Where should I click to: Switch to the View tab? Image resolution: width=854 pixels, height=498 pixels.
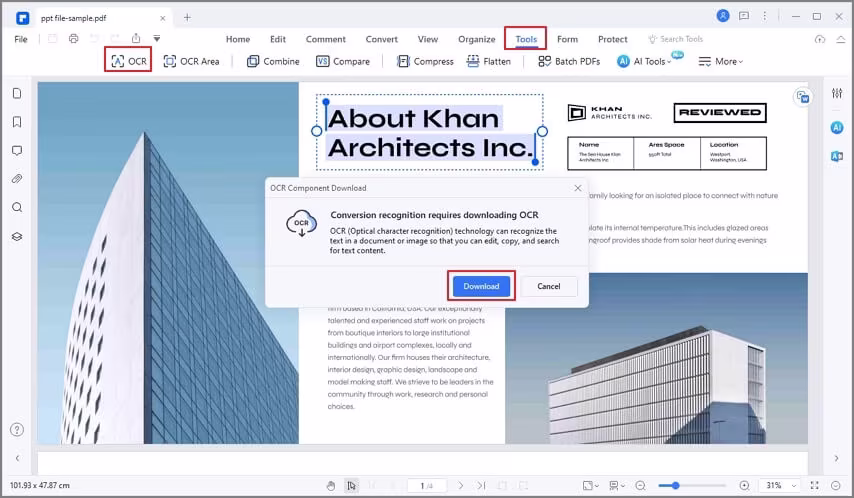point(428,39)
